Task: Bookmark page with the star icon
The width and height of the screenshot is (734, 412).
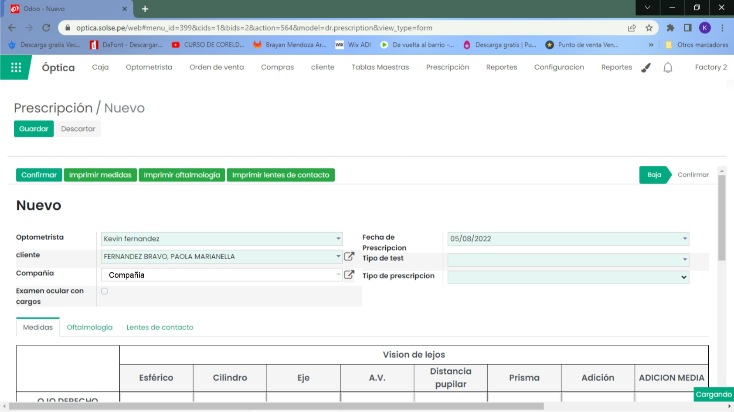Action: tap(649, 28)
